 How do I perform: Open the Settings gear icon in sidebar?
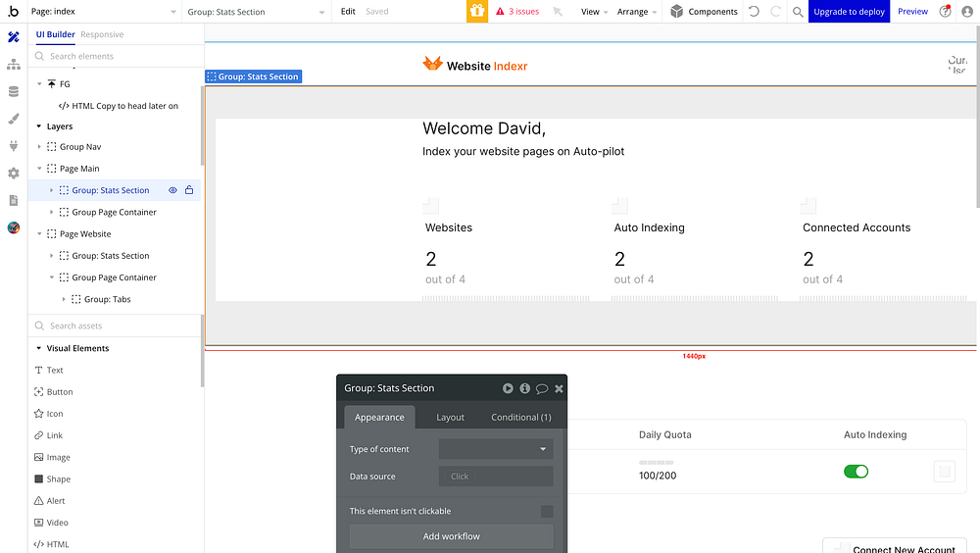coord(13,174)
